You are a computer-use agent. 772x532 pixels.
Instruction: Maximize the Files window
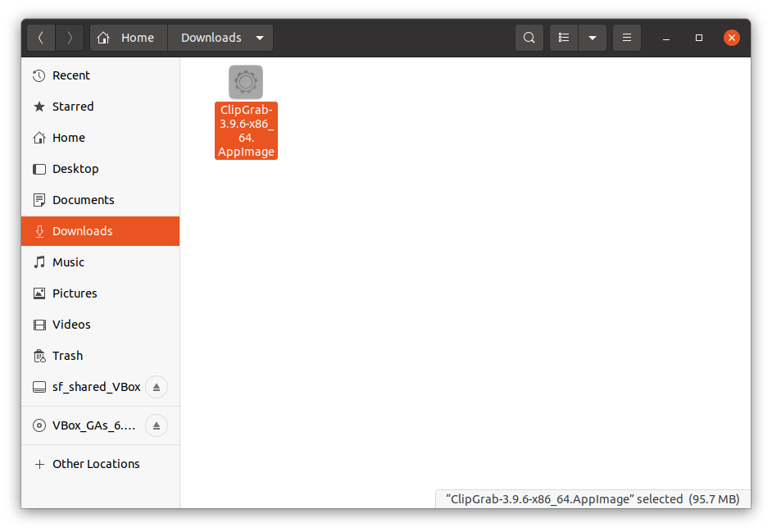coord(698,38)
